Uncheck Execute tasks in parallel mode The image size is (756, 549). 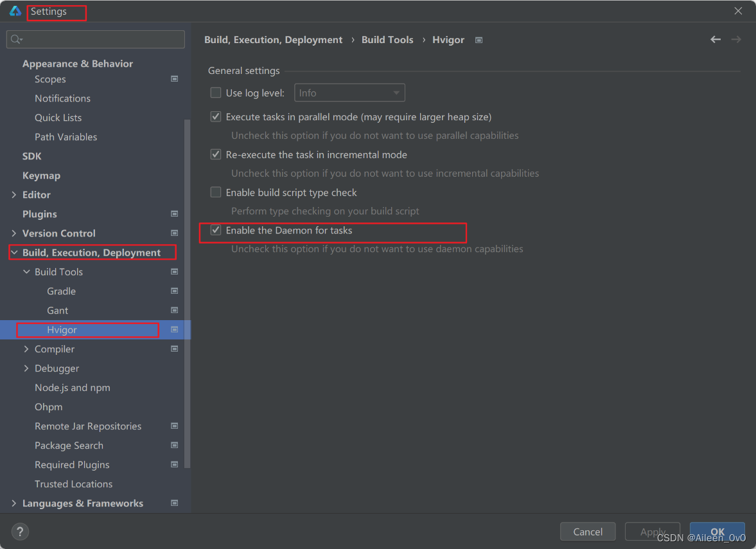coord(216,117)
